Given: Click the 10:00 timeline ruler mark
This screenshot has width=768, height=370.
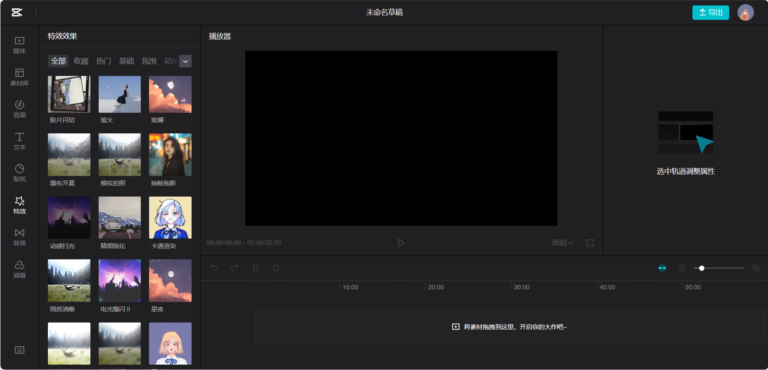Looking at the screenshot, I should (350, 287).
